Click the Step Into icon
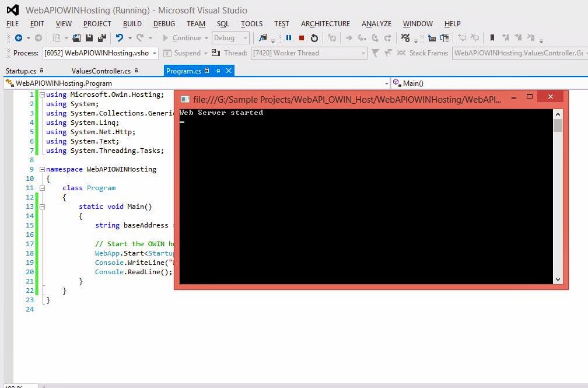Viewport: 588px width, 388px height. (x=362, y=38)
